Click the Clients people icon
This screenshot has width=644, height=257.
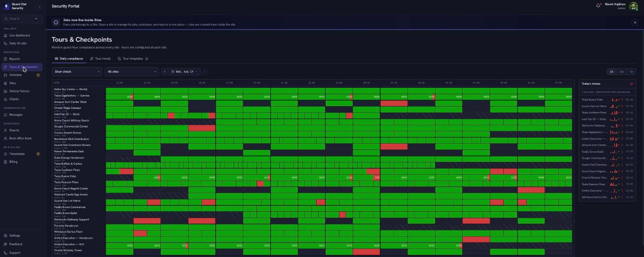click(5, 99)
